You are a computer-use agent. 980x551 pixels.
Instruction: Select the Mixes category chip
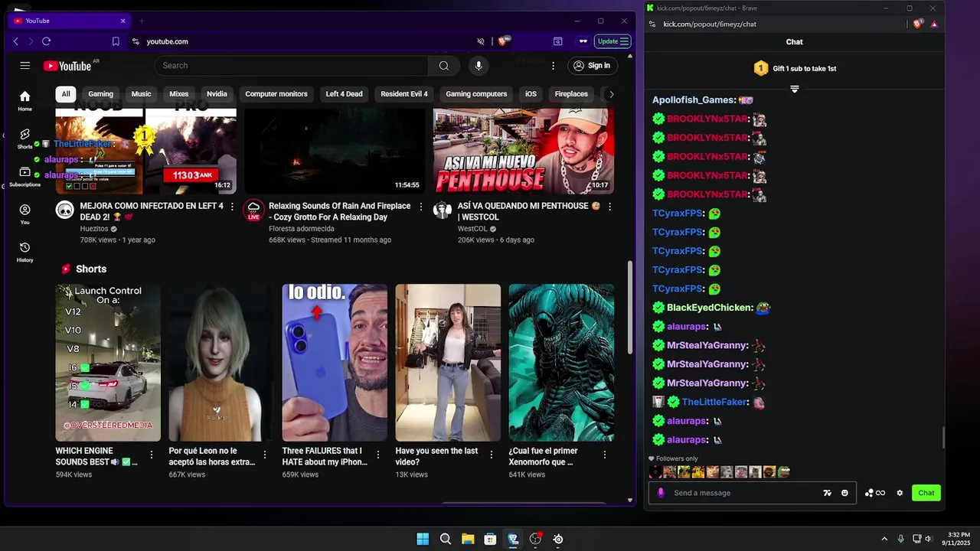179,94
